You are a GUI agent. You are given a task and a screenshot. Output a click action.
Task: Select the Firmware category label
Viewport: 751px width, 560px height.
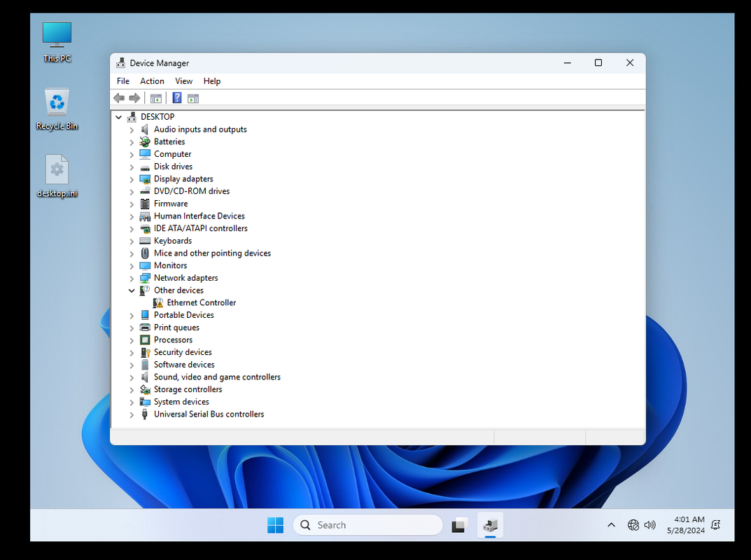pyautogui.click(x=171, y=204)
